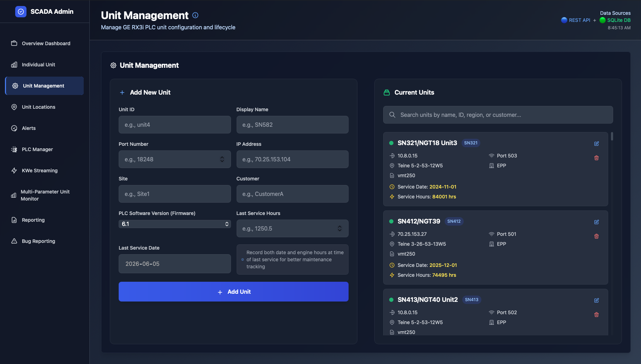This screenshot has height=364, width=641.
Task: Click the Current Units list scrollbar
Action: pos(612,136)
